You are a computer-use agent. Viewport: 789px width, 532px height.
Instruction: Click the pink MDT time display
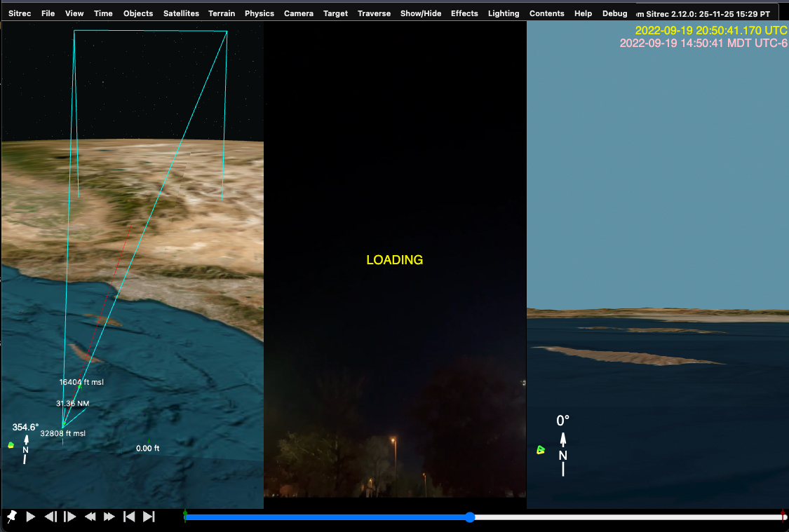point(703,43)
